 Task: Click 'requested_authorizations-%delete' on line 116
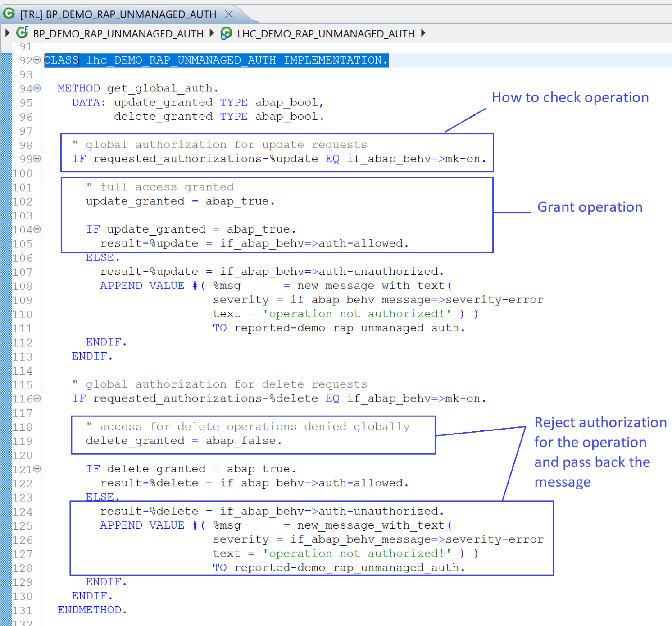coord(205,399)
